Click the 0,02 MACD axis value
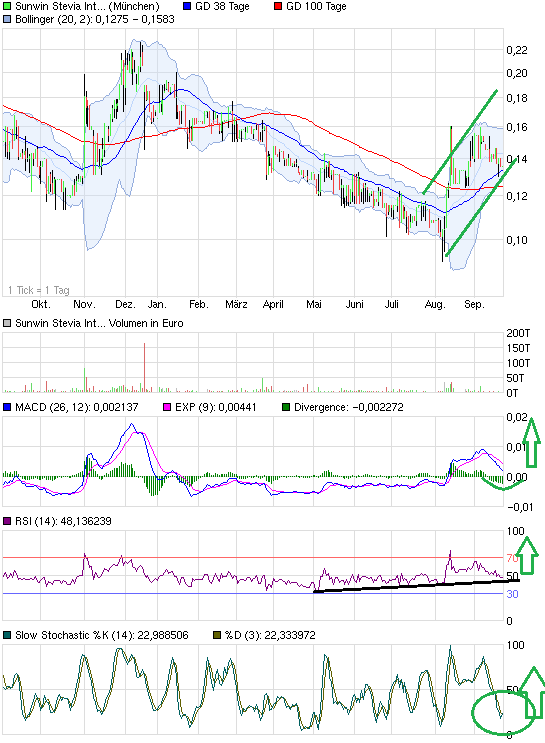This screenshot has width=545, height=743. coord(517,417)
